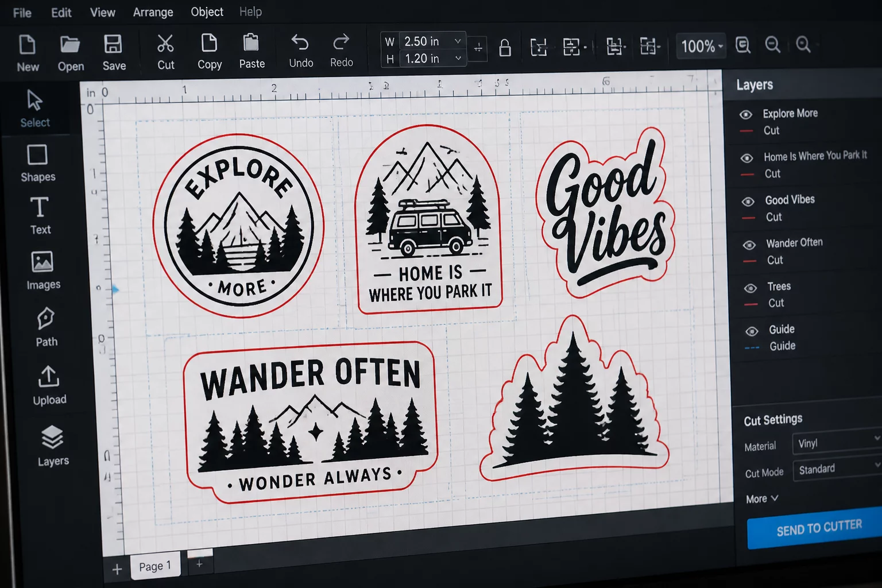Image resolution: width=882 pixels, height=588 pixels.
Task: Hide the Guide layer
Action: [x=751, y=331]
